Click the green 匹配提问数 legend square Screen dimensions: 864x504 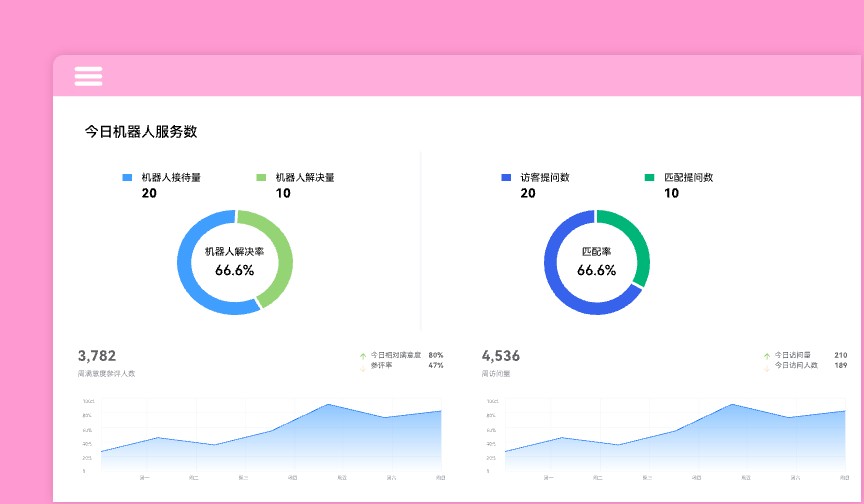click(649, 177)
